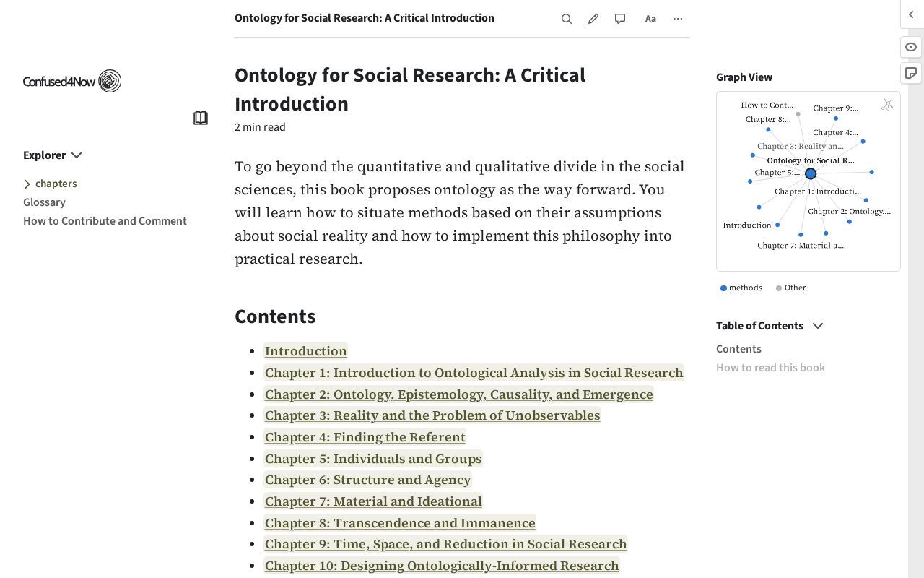Open the Introduction link
Screen dimensions: 924x578
coord(305,351)
